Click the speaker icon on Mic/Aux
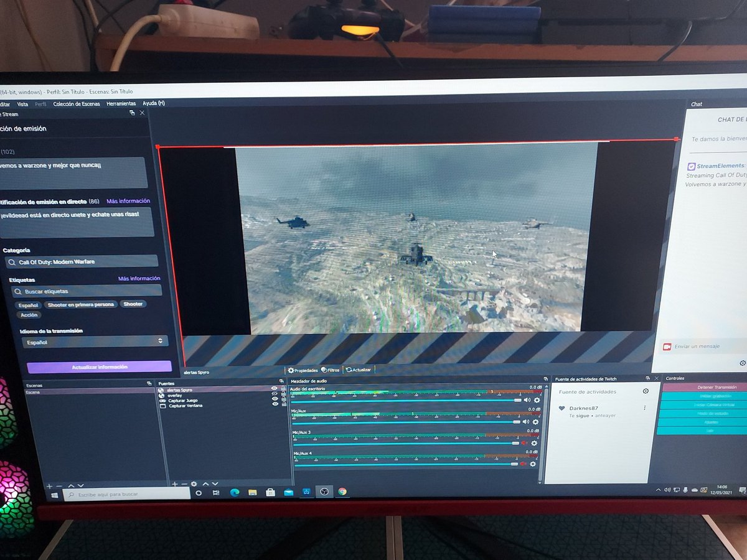 pos(527,421)
